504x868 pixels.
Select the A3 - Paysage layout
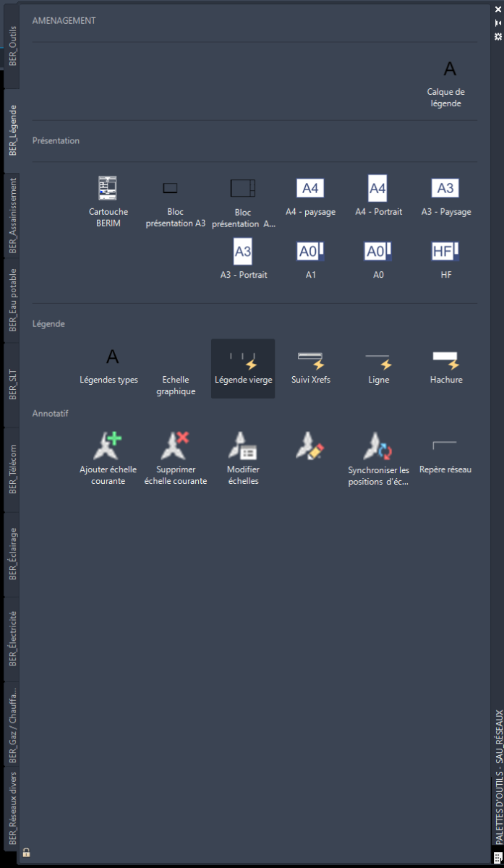point(445,197)
